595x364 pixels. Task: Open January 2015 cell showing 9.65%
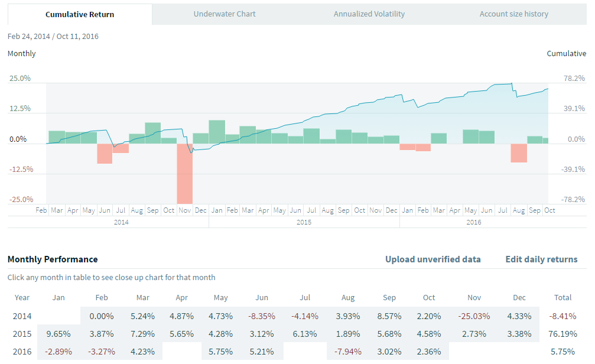click(x=59, y=333)
